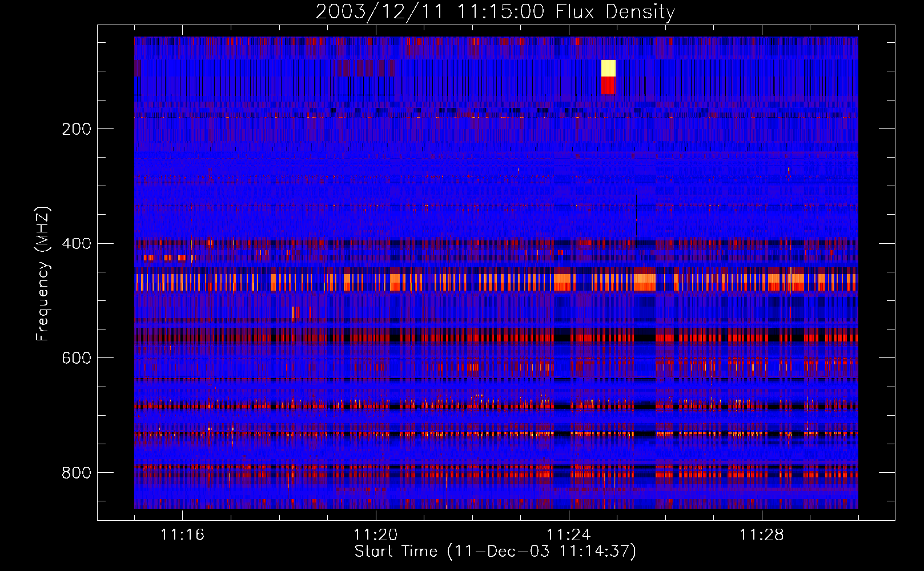Click the 'Frequency (MHZ)' y-axis label
The height and width of the screenshot is (571, 924).
42,274
